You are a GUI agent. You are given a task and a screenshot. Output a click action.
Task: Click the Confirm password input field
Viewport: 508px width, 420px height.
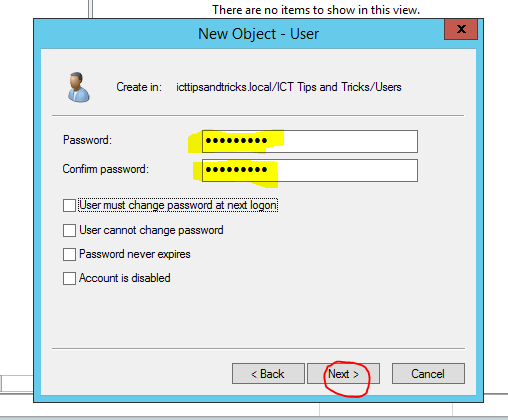(310, 170)
